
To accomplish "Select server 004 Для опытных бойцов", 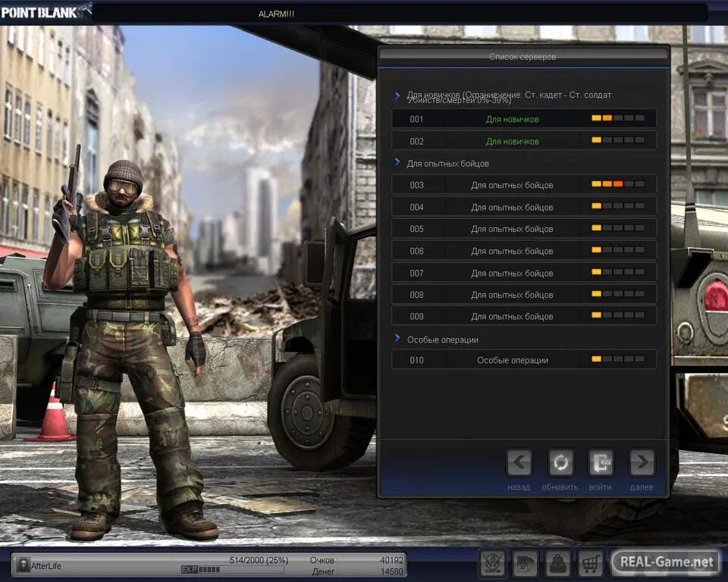I will (x=524, y=207).
